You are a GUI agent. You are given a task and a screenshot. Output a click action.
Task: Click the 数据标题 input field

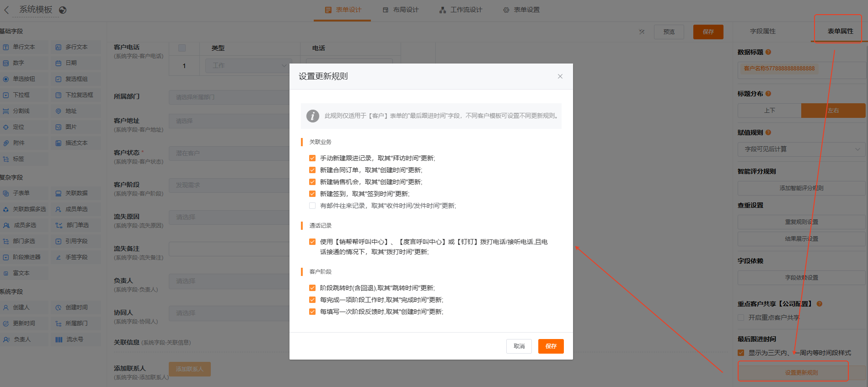pos(801,69)
